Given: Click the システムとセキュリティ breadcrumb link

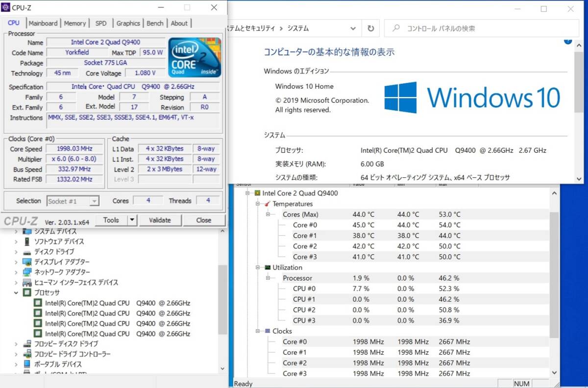Looking at the screenshot, I should (x=251, y=28).
